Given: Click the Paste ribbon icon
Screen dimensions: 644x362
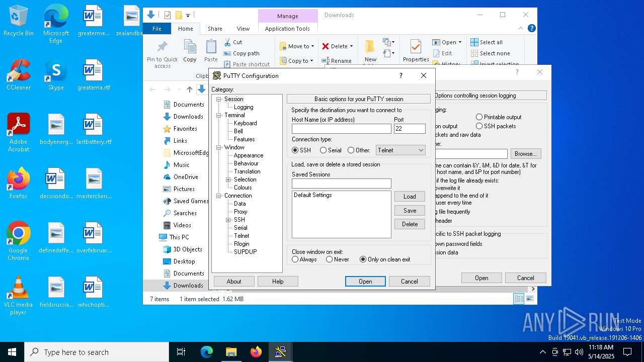Looking at the screenshot, I should pos(211,51).
